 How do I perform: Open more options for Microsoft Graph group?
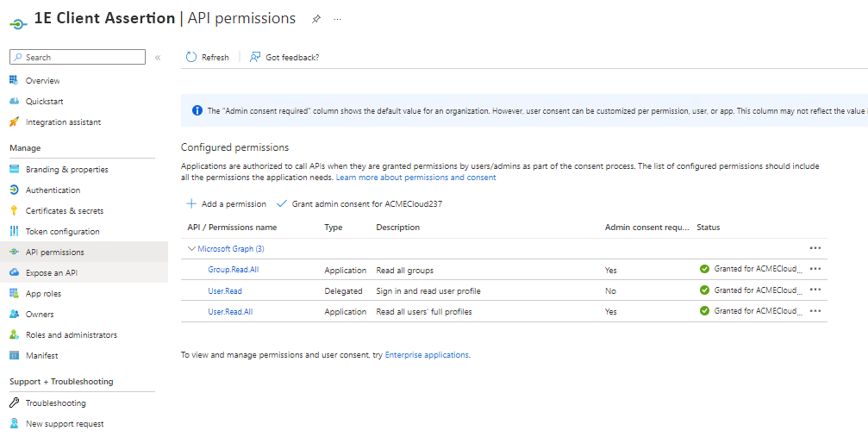[815, 248]
